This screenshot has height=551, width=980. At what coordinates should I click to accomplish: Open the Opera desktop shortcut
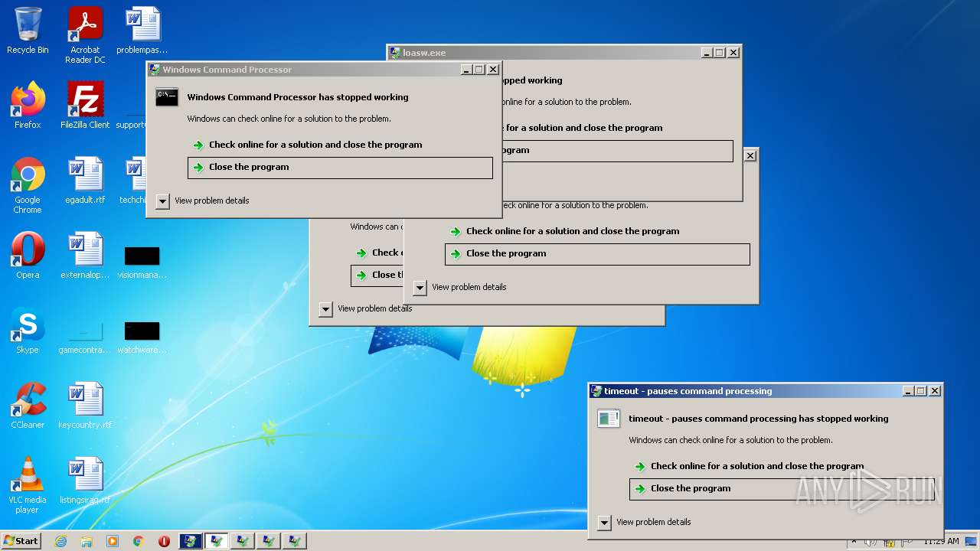[28, 256]
